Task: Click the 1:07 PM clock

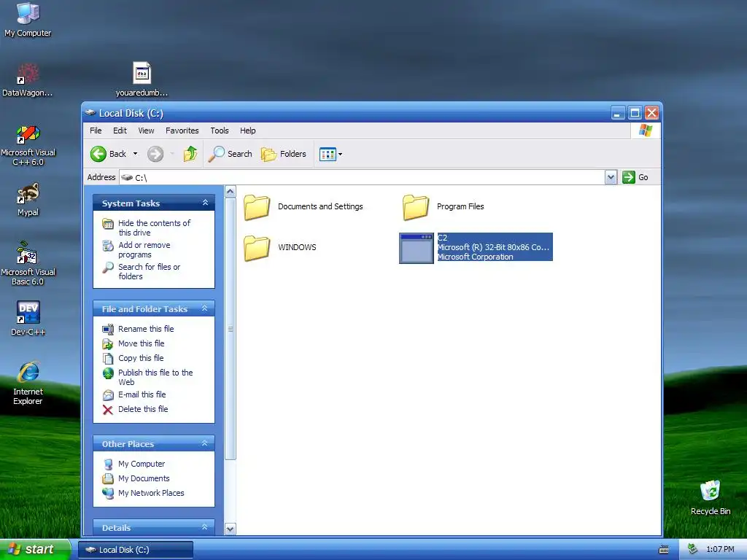Action: coord(720,550)
